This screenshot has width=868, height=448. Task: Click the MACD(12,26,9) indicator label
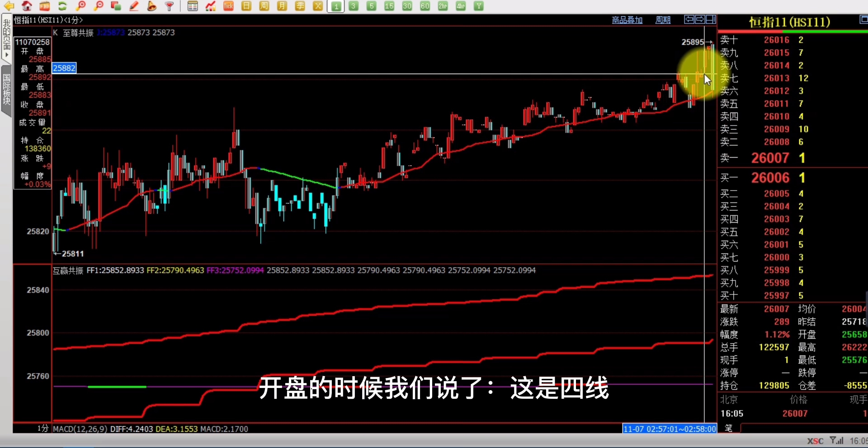tap(80, 429)
